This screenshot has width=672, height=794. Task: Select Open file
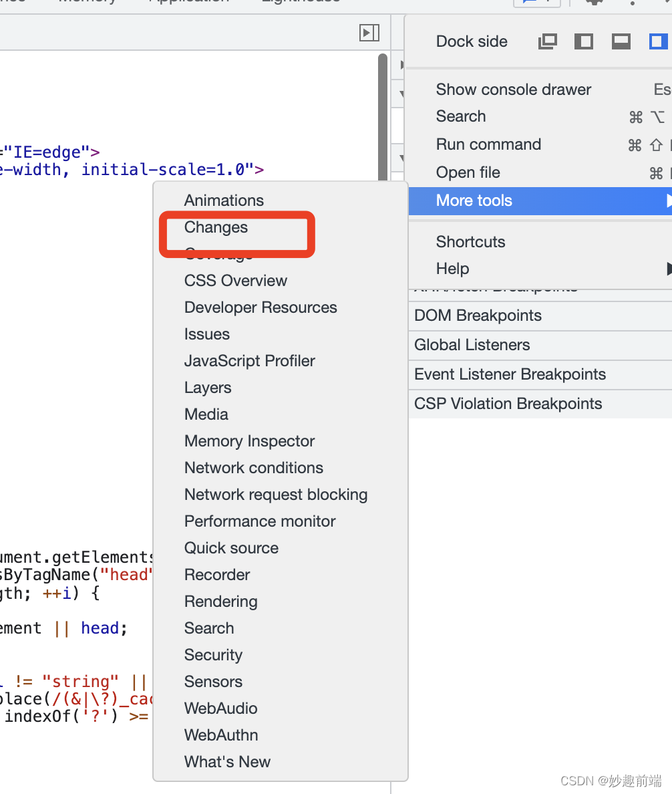coord(540,172)
